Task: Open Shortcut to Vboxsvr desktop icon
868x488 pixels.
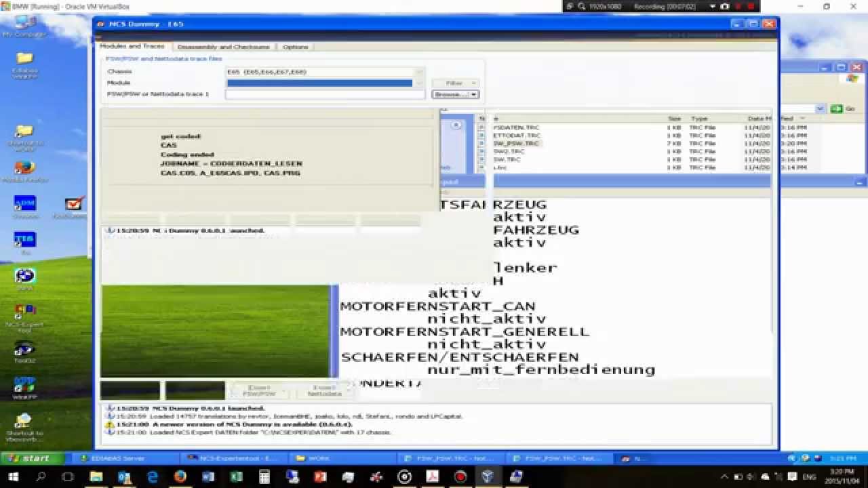Action: 24,428
